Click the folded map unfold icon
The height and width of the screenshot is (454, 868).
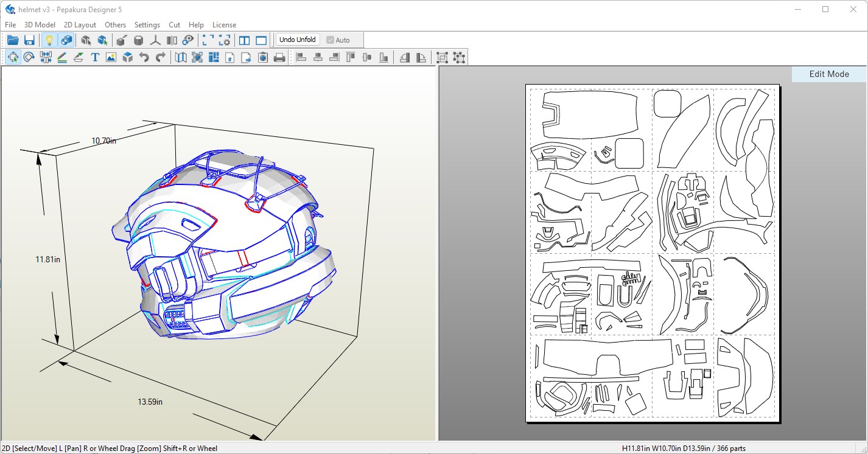(181, 57)
